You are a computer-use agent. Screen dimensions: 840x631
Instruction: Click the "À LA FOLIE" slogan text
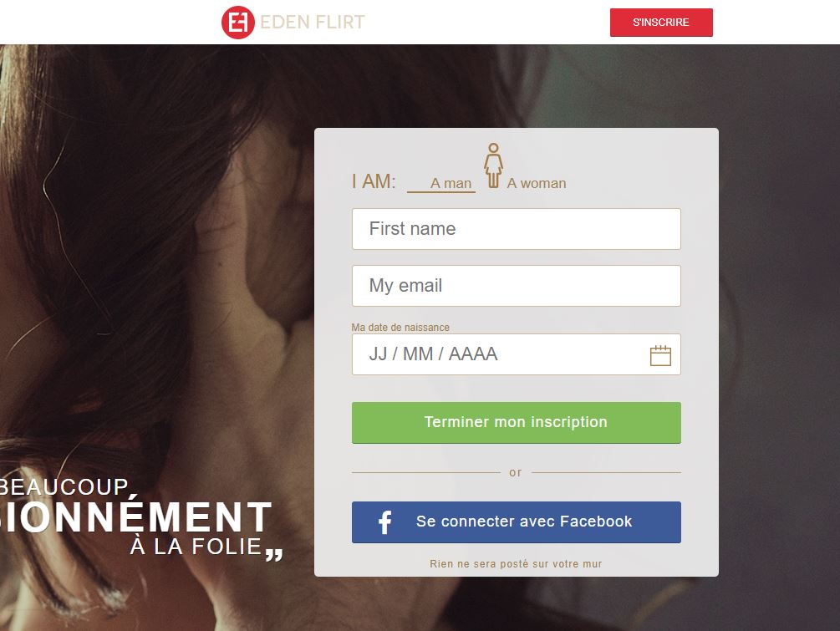click(196, 547)
